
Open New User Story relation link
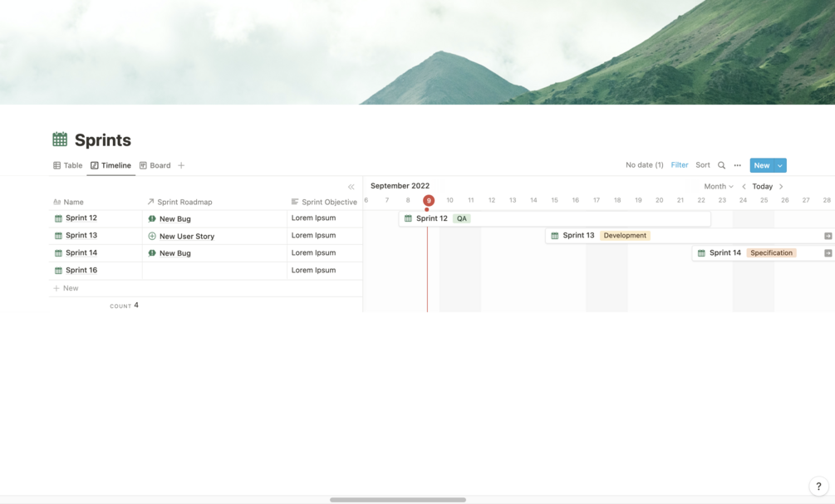click(186, 237)
